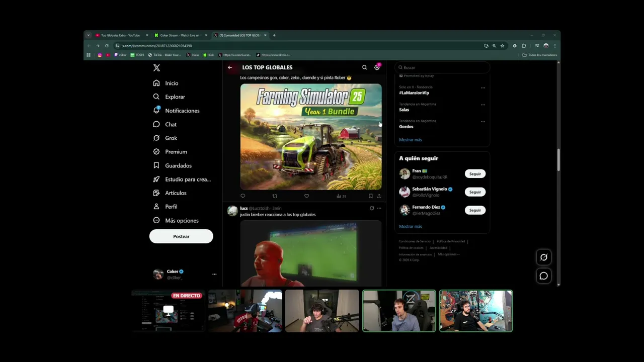Open options for #LaMansionVip trend
Screen dimensions: 644x362
[483, 88]
